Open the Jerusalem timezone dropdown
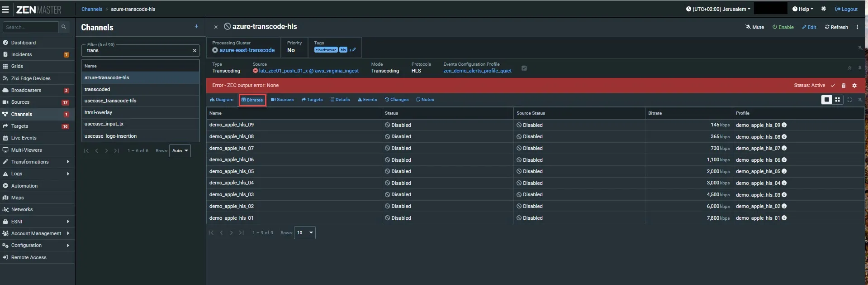The image size is (868, 285). [x=718, y=9]
